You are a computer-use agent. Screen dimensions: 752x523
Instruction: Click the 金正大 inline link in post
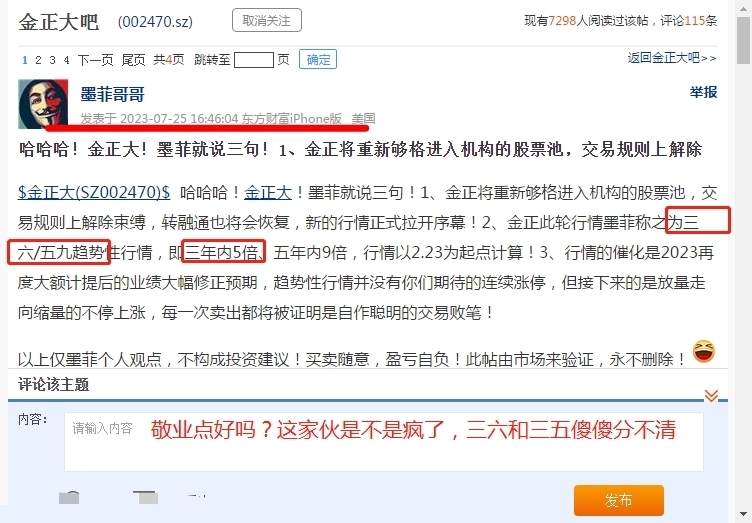click(x=268, y=193)
